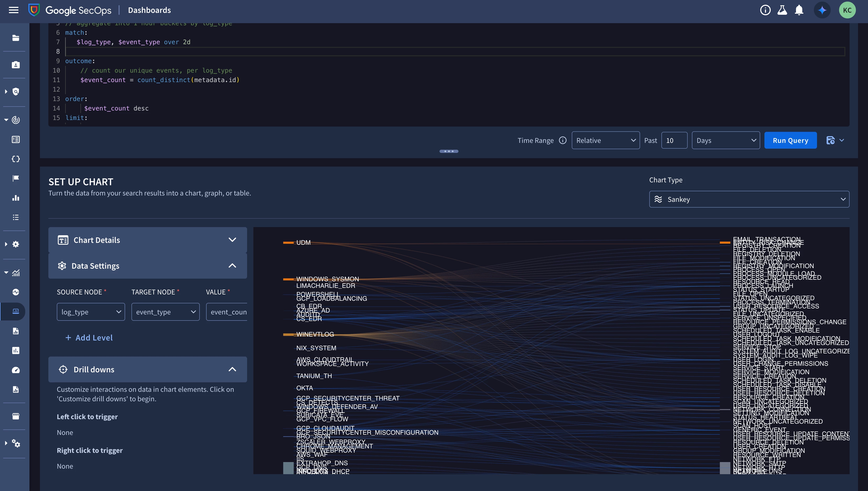The width and height of the screenshot is (868, 491).
Task: Open the lab flask icon in the header
Action: [782, 10]
